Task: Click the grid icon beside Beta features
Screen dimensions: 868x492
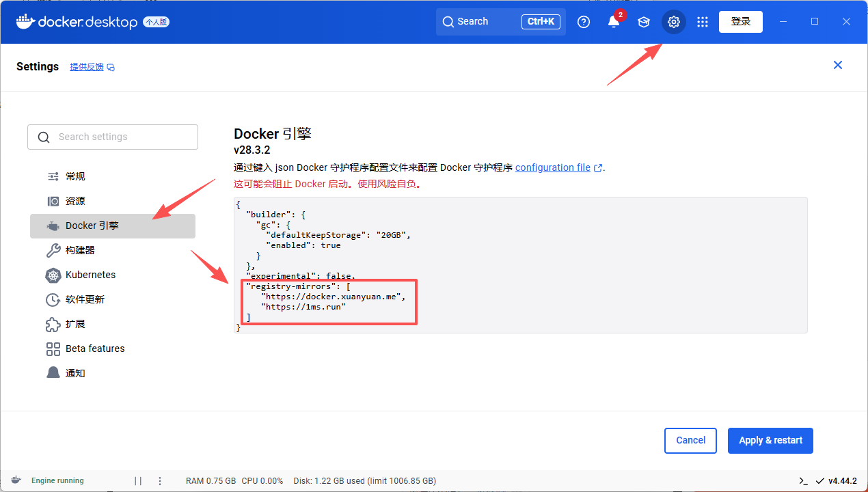Action: 53,349
